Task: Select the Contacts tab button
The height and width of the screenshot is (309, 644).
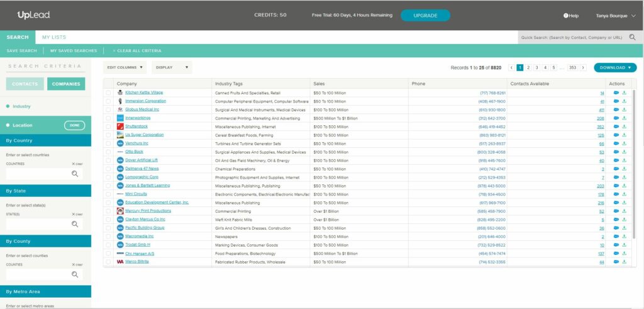Action: [x=25, y=84]
